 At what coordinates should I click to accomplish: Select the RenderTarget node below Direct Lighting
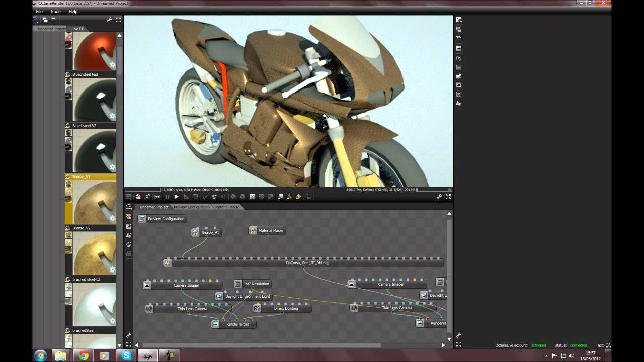pos(233,324)
